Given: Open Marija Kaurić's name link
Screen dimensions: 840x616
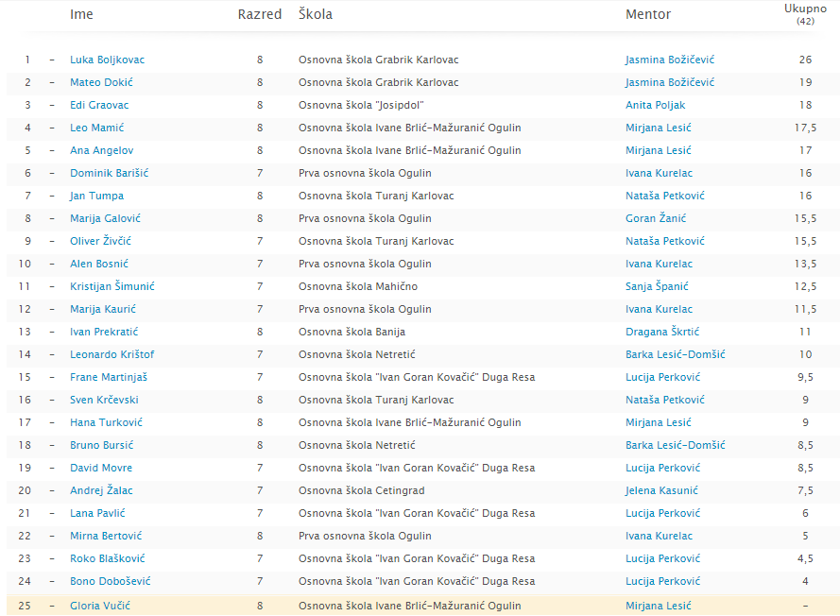Looking at the screenshot, I should pyautogui.click(x=103, y=309).
